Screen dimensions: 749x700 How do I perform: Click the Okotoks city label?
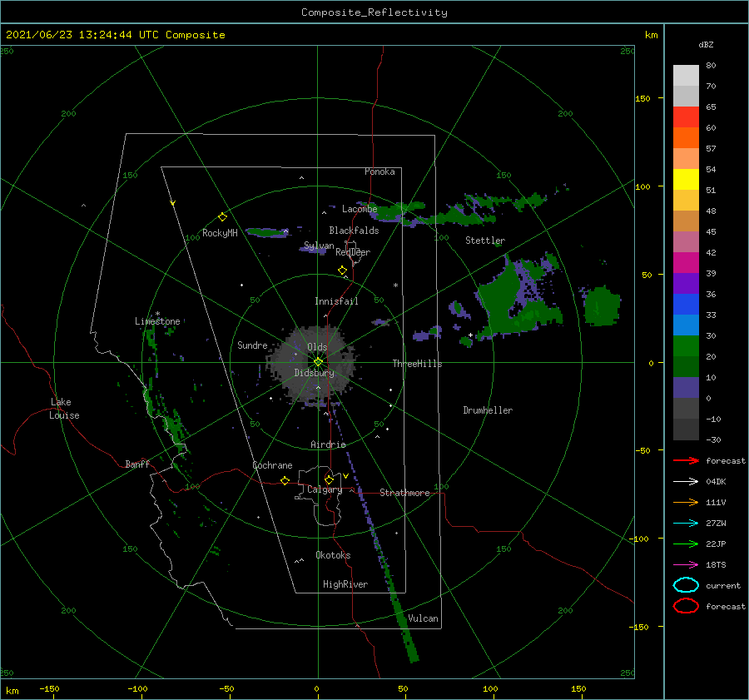333,555
